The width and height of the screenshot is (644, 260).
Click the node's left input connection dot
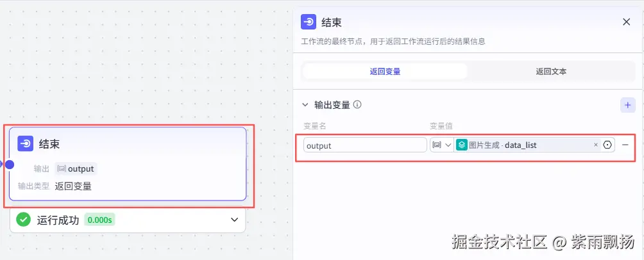pos(9,165)
